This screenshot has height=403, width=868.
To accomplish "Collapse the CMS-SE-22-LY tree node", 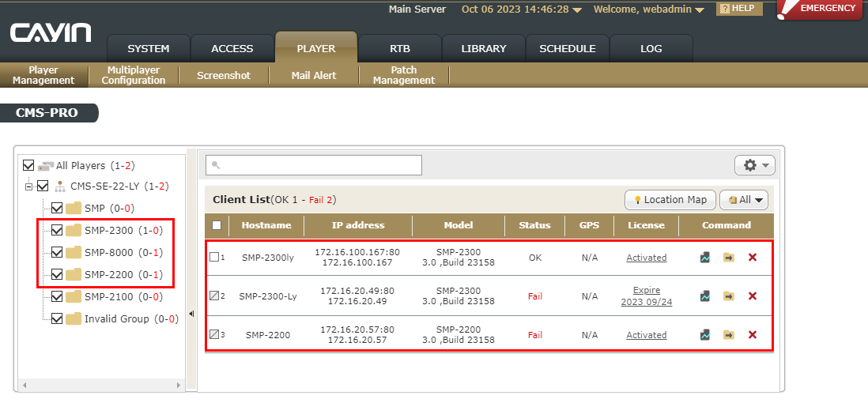I will [28, 186].
